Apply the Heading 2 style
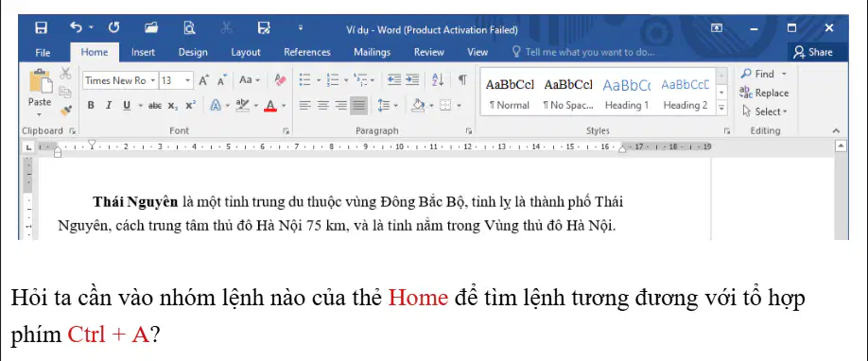The width and height of the screenshot is (868, 361). 686,94
